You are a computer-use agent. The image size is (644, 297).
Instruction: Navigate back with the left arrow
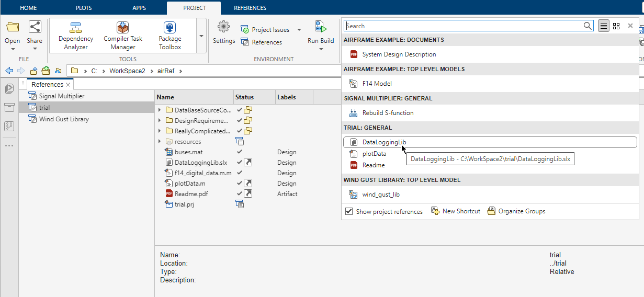[x=9, y=71]
